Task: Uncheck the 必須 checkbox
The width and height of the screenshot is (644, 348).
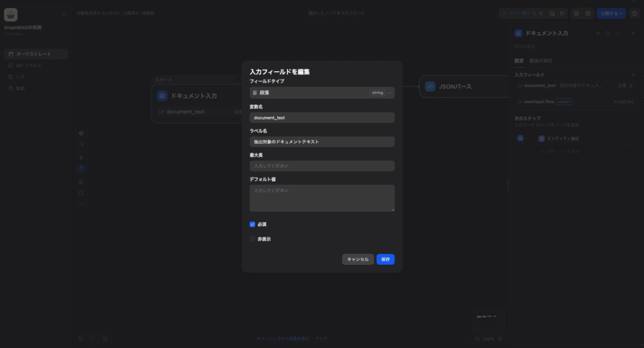Action: point(252,224)
